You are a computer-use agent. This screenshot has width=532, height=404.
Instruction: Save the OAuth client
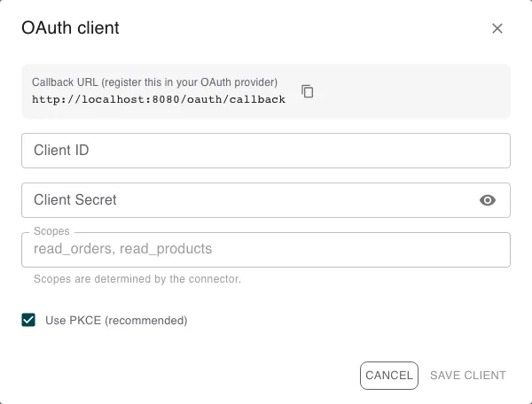(468, 376)
